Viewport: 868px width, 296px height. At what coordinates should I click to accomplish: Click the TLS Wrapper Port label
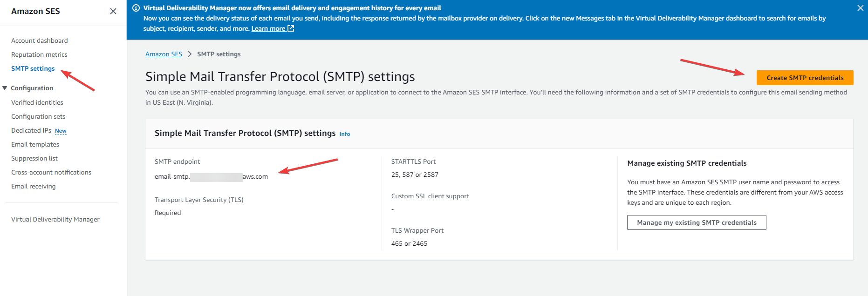pyautogui.click(x=417, y=230)
